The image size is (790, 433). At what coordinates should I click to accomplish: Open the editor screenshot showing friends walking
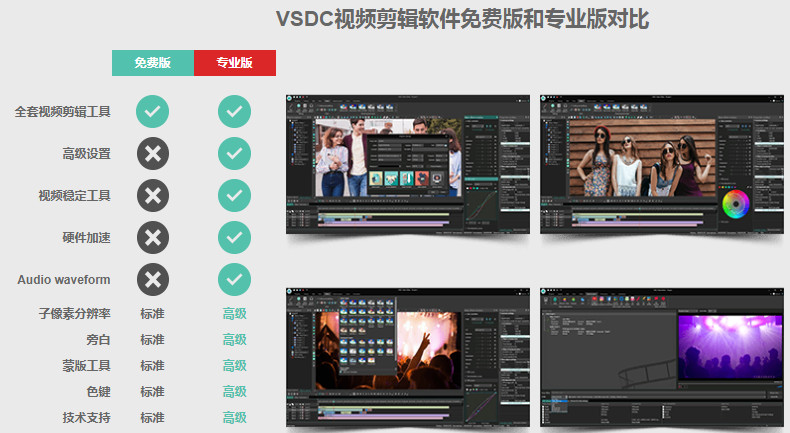pyautogui.click(x=408, y=164)
